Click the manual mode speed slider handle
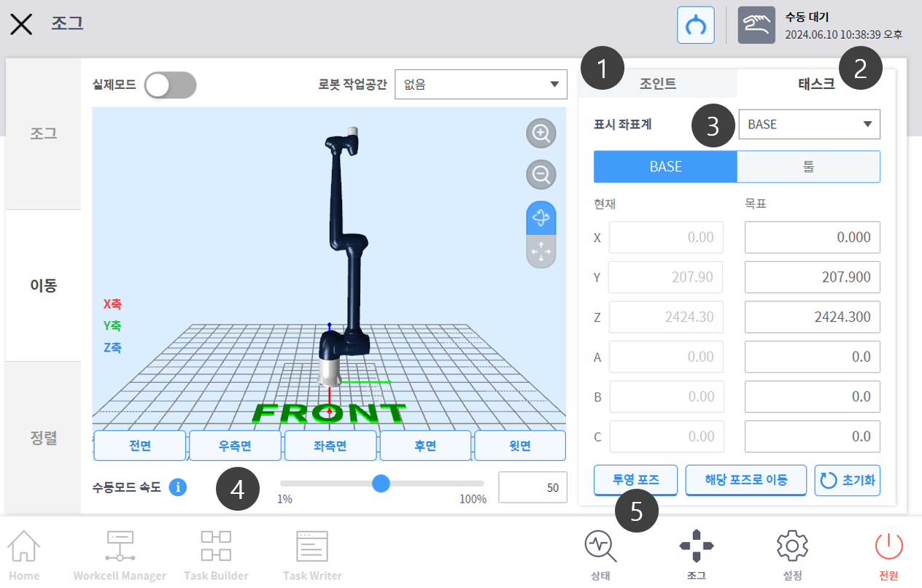The width and height of the screenshot is (922, 588). coord(381,483)
